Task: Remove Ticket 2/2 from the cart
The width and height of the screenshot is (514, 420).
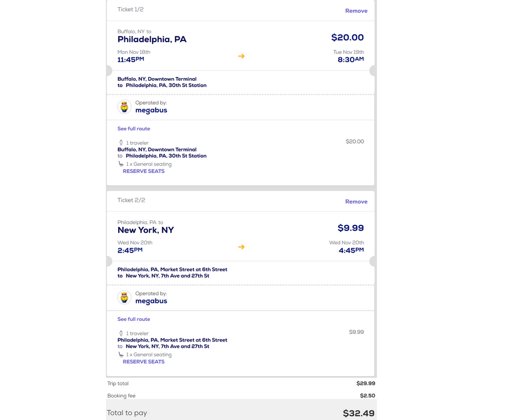Action: pyautogui.click(x=356, y=201)
